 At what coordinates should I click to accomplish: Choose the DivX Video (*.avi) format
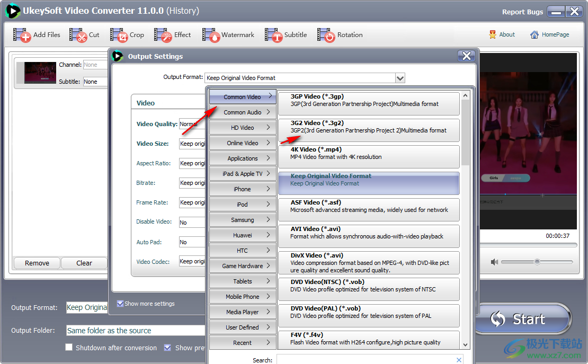[369, 262]
